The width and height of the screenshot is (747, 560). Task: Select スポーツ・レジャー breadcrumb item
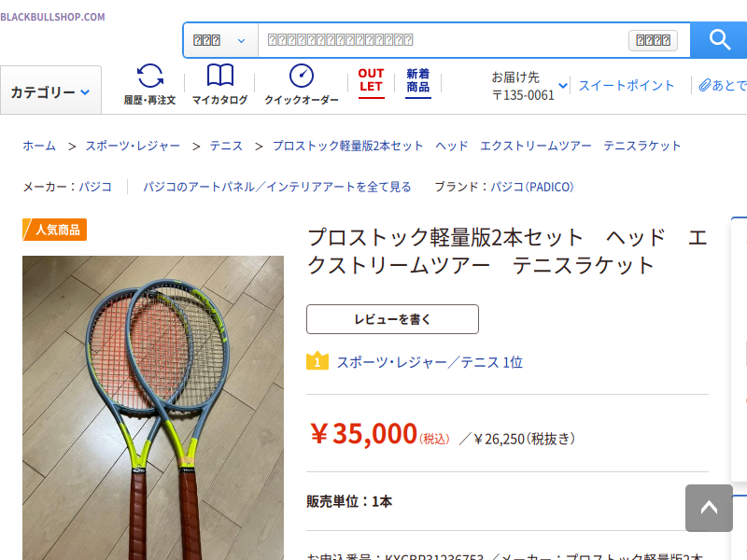pyautogui.click(x=133, y=146)
